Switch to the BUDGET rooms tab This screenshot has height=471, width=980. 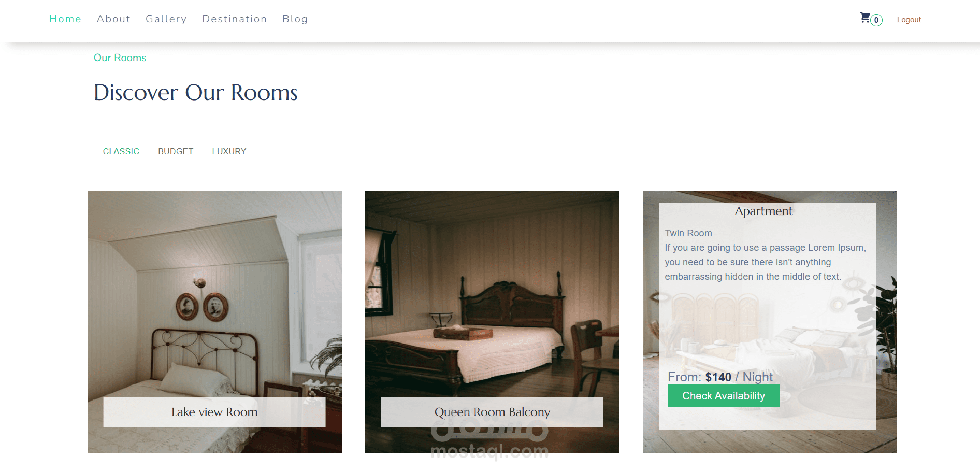[x=176, y=151]
